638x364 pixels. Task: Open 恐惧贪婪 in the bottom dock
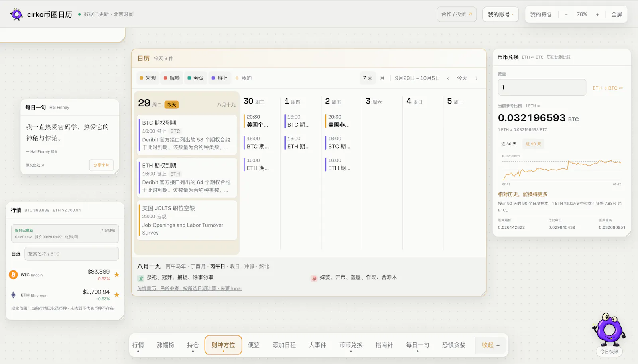(454, 345)
